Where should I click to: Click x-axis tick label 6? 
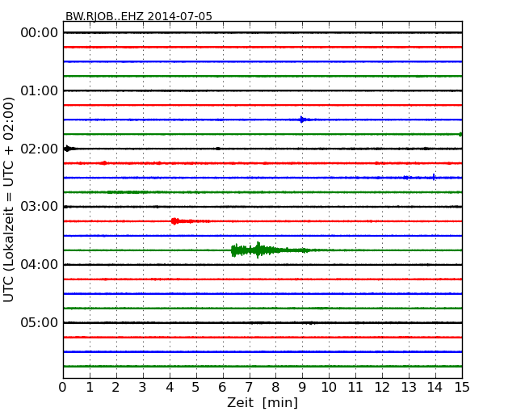(x=222, y=388)
